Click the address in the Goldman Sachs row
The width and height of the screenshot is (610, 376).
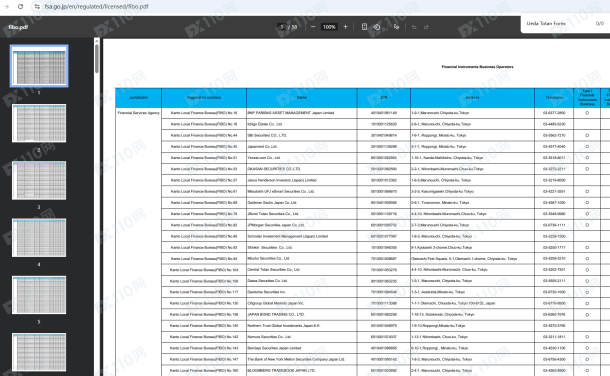pos(440,203)
